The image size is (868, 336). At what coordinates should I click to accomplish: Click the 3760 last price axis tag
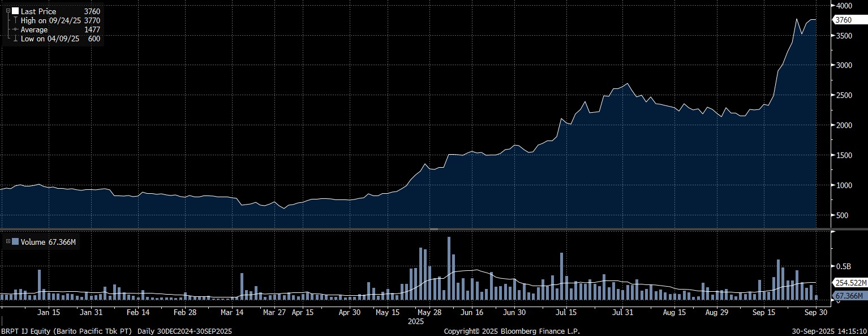[x=843, y=20]
